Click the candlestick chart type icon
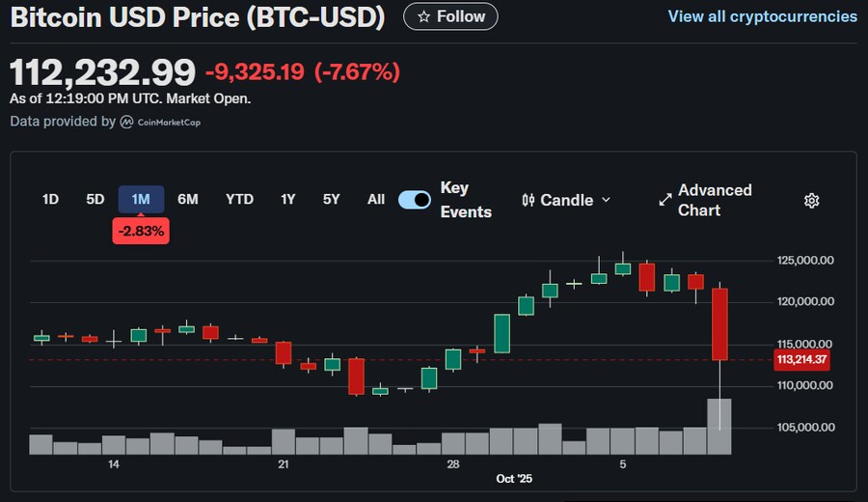Image resolution: width=868 pixels, height=502 pixels. [528, 200]
